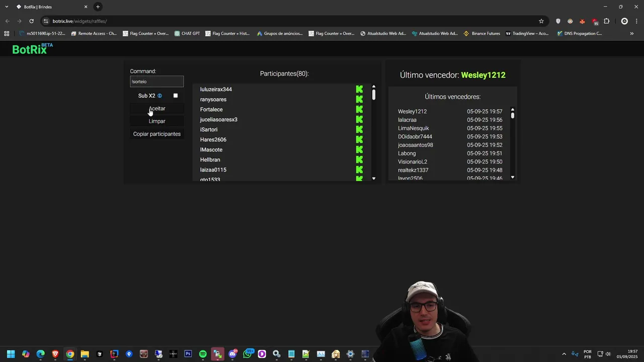Open Discord from the taskbar
Image resolution: width=644 pixels, height=362 pixels.
[x=232, y=354]
